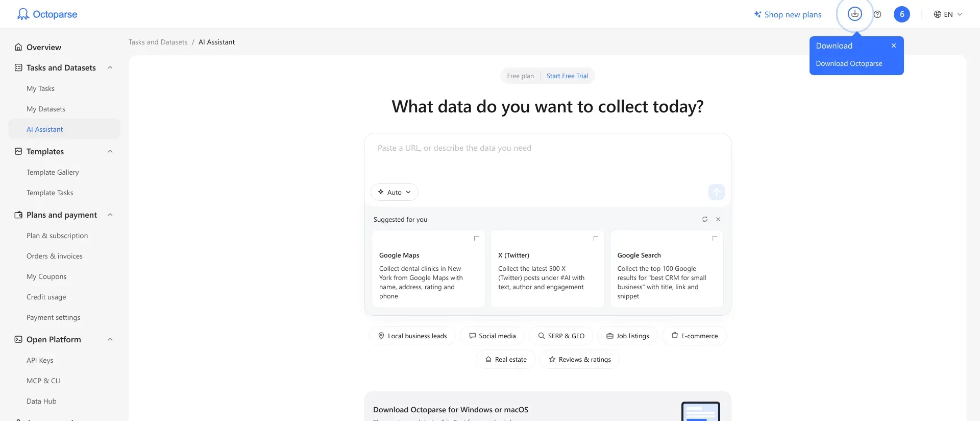Open Payment settings page
Screen dimensions: 980x421
point(64,317)
